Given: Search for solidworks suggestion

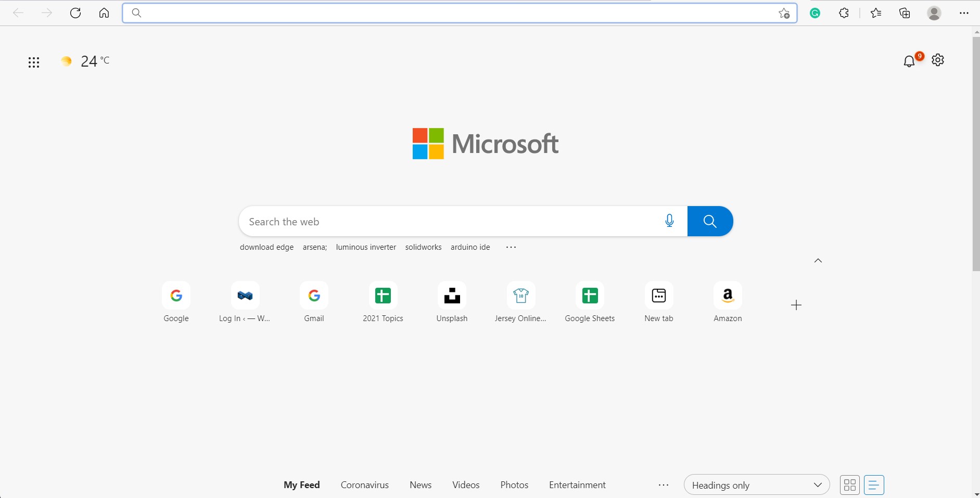Looking at the screenshot, I should pos(423,247).
